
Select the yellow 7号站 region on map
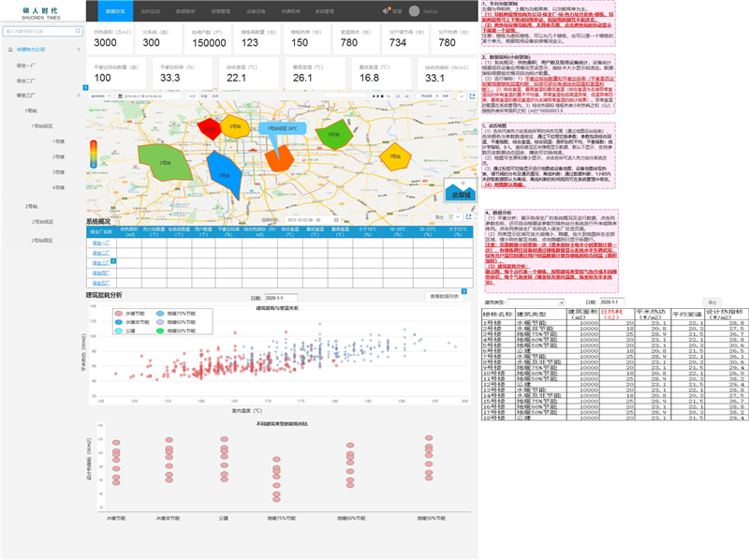click(394, 156)
